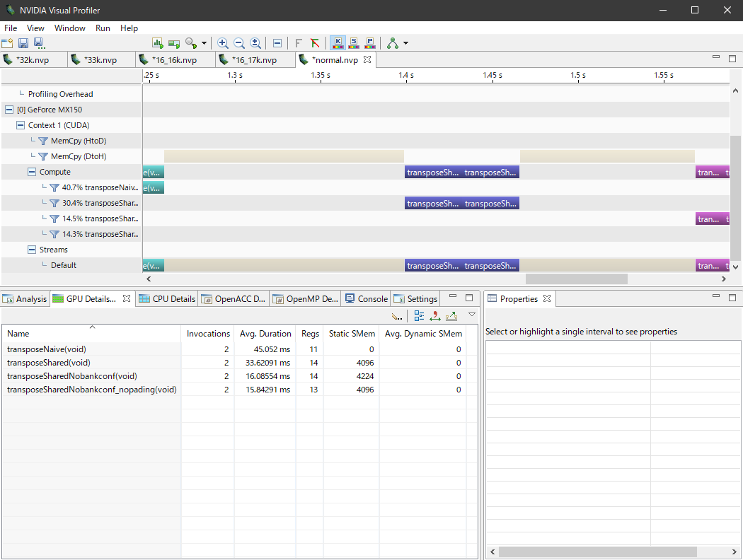Sort the table by Avg. Duration column
This screenshot has height=560, width=743.
(x=265, y=334)
